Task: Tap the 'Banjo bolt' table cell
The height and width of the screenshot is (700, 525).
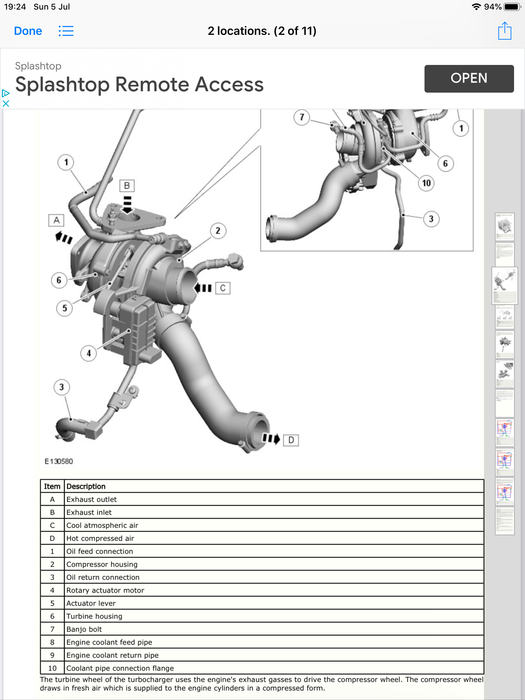Action: click(274, 629)
